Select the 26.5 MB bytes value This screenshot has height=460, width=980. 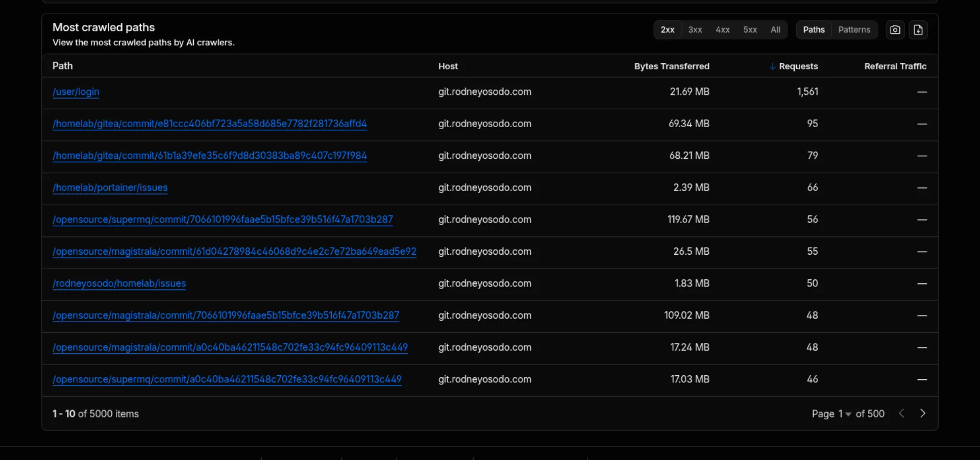[691, 252]
